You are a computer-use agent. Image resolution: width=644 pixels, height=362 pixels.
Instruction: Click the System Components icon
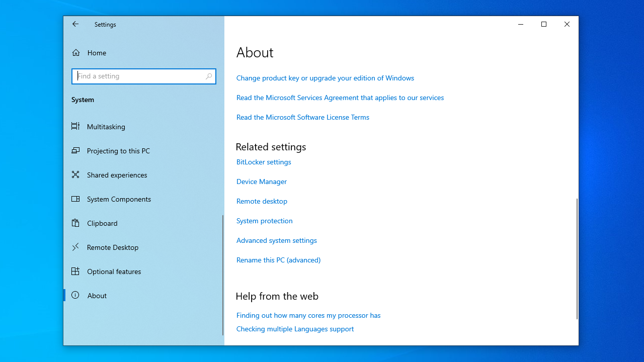point(75,199)
